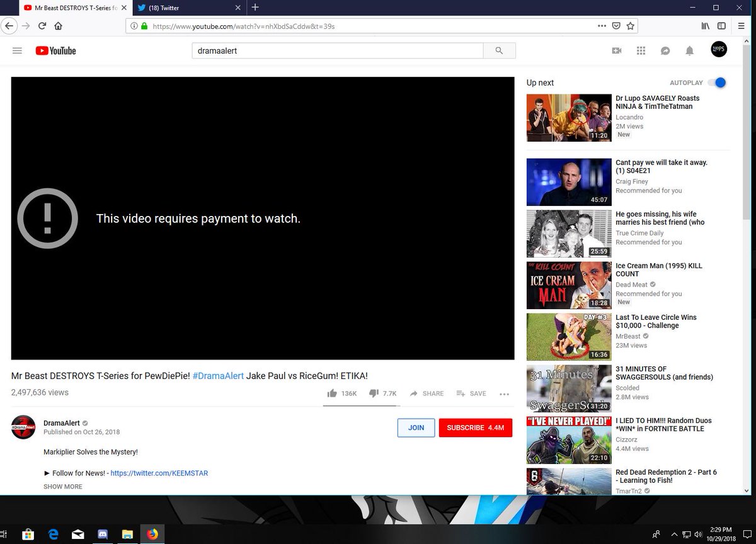The image size is (756, 544).
Task: Save the video to a playlist
Action: [x=471, y=394]
